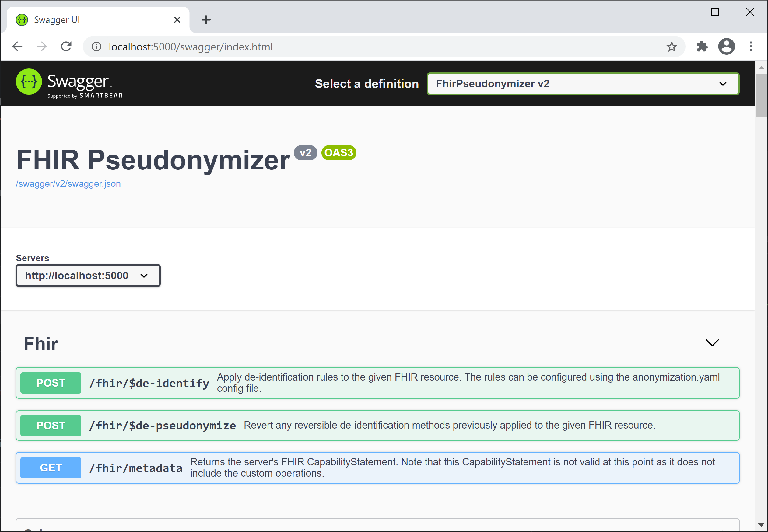Click the browser forward arrow
768x532 pixels.
tap(42, 46)
